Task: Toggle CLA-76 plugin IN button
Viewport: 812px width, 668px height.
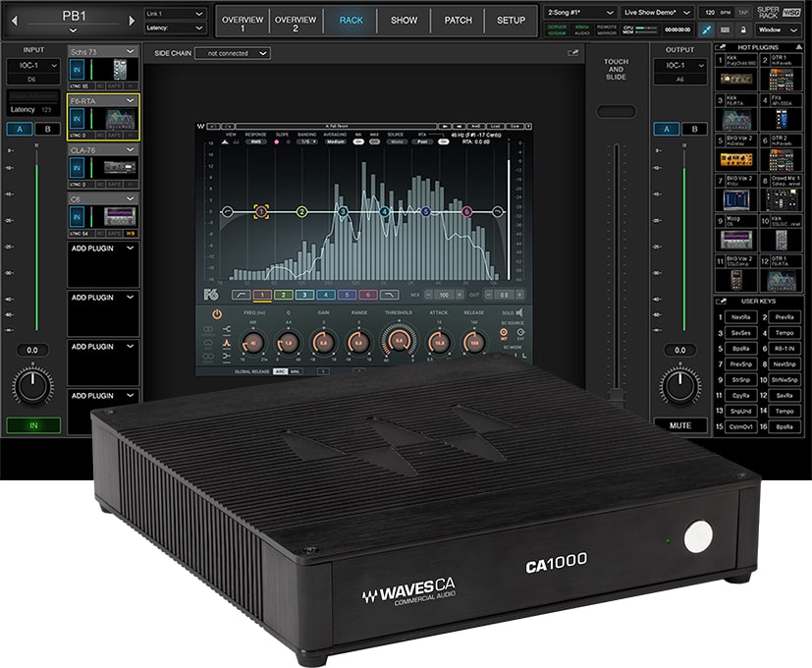Action: tap(77, 167)
